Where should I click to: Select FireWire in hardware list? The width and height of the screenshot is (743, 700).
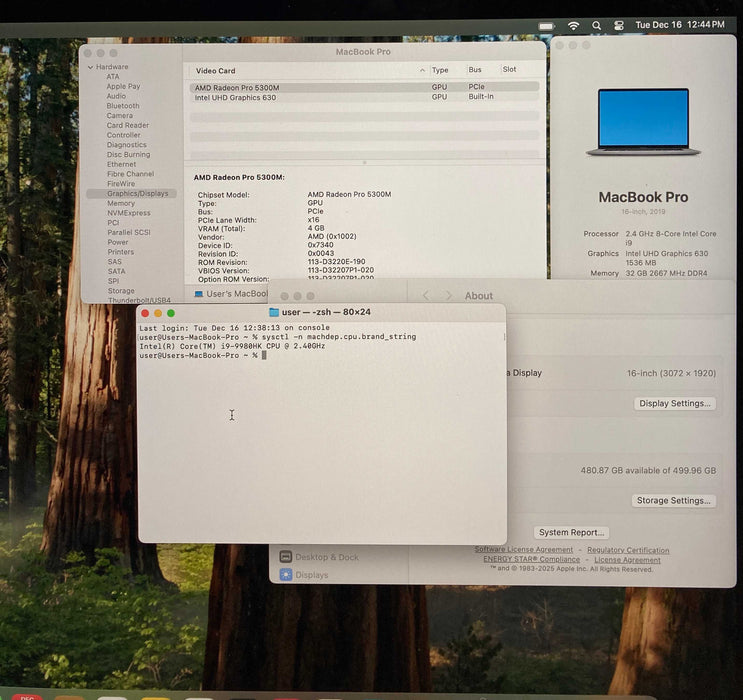pyautogui.click(x=121, y=183)
